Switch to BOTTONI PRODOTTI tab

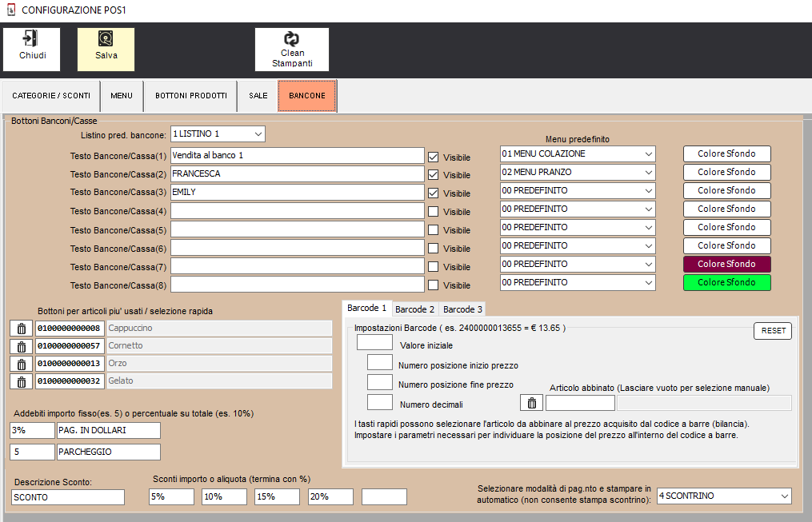click(x=191, y=96)
